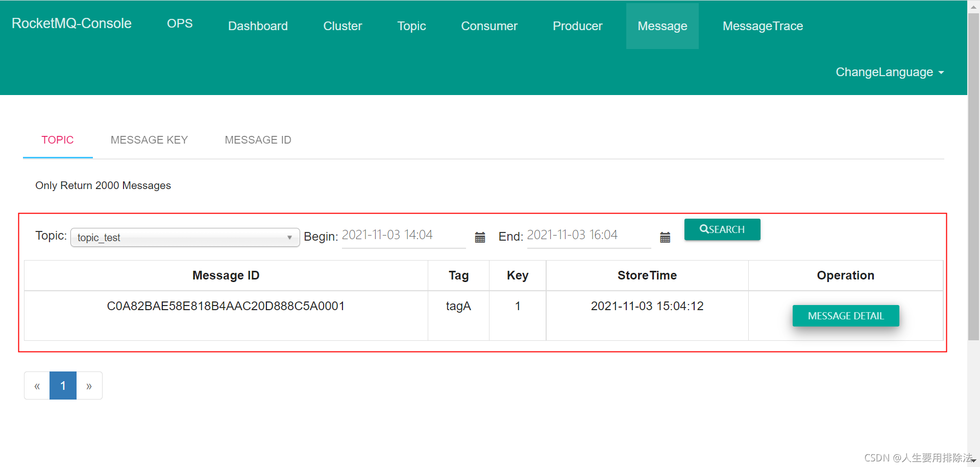This screenshot has height=467, width=980.
Task: Click the SEARCH button with magnifier
Action: pos(722,229)
